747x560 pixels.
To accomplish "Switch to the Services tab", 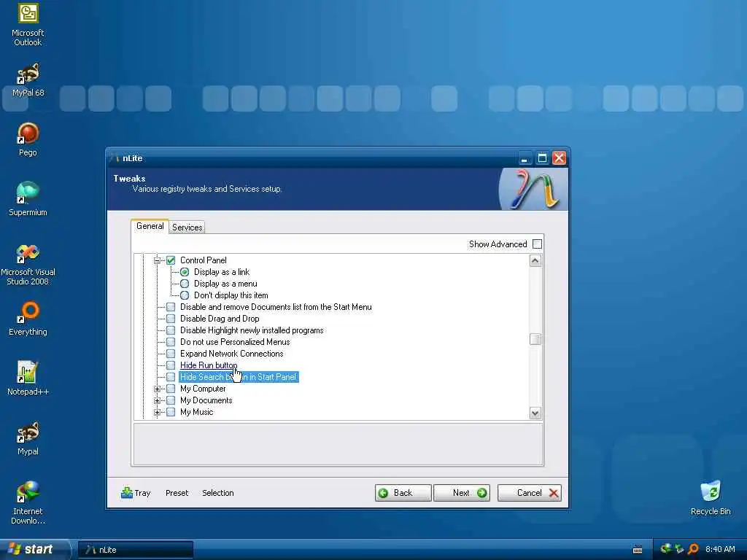I will (x=187, y=227).
